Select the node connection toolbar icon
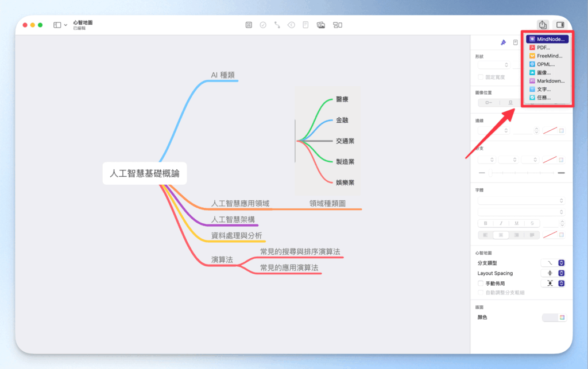 (276, 25)
